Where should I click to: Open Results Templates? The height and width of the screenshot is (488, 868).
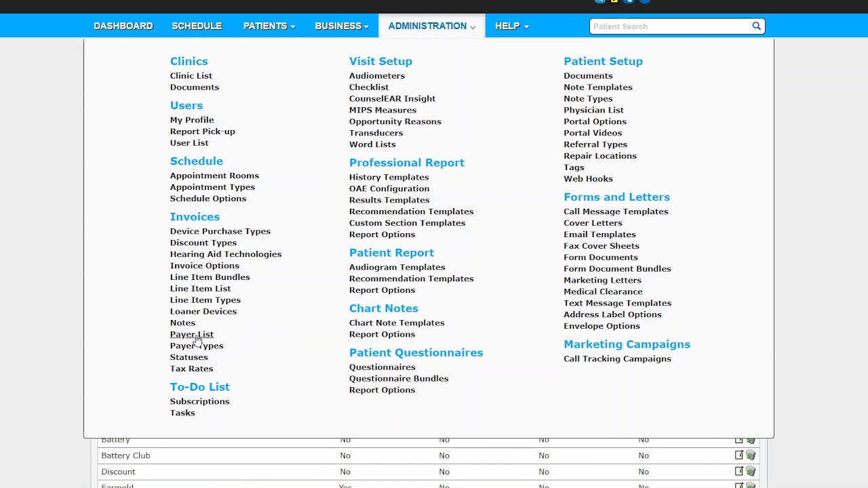coord(389,201)
